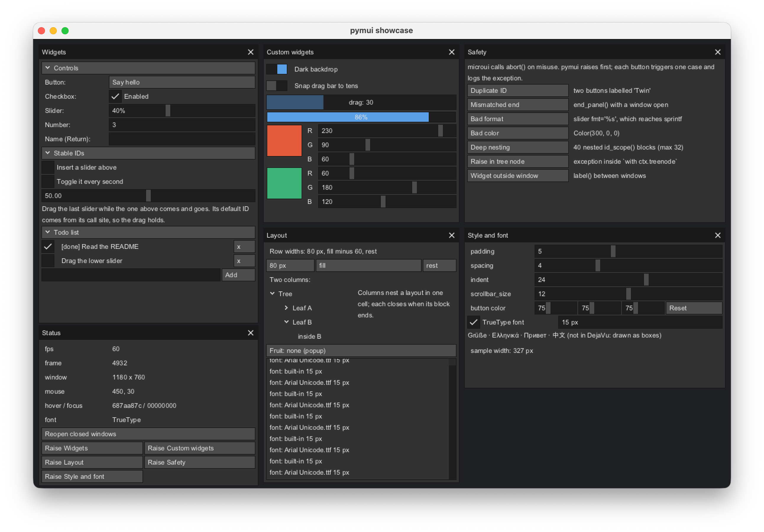Enable 'Insert a slider above' checkbox

[x=48, y=168]
